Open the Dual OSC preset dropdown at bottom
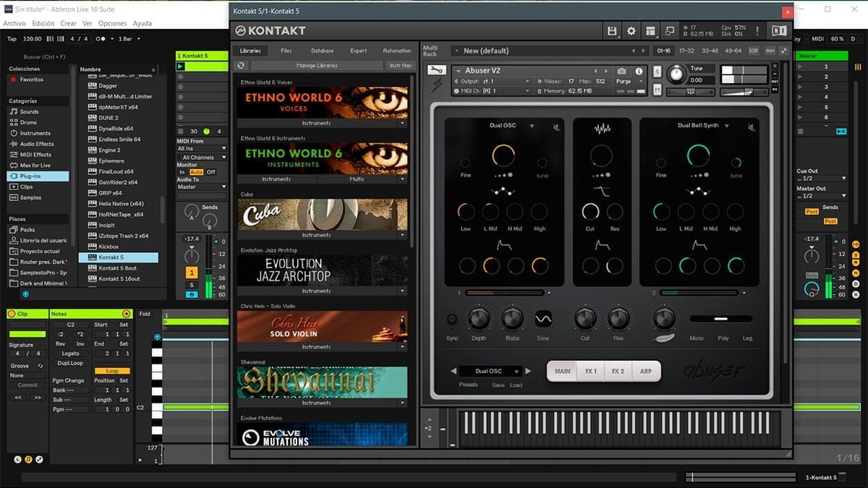 point(490,372)
